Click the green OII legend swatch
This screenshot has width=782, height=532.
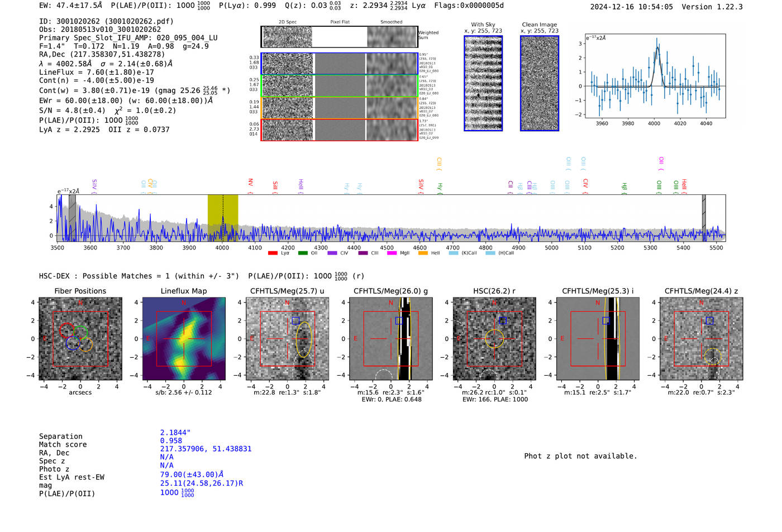303,253
